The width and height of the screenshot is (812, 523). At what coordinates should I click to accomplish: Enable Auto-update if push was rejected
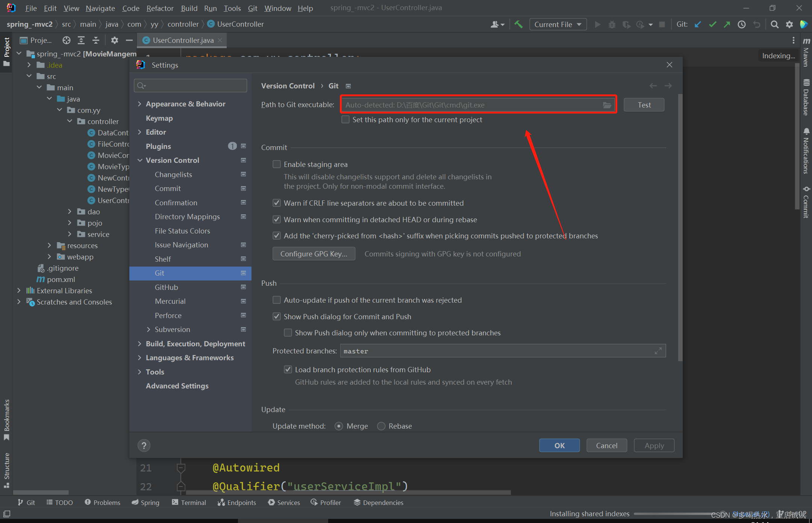tap(277, 300)
